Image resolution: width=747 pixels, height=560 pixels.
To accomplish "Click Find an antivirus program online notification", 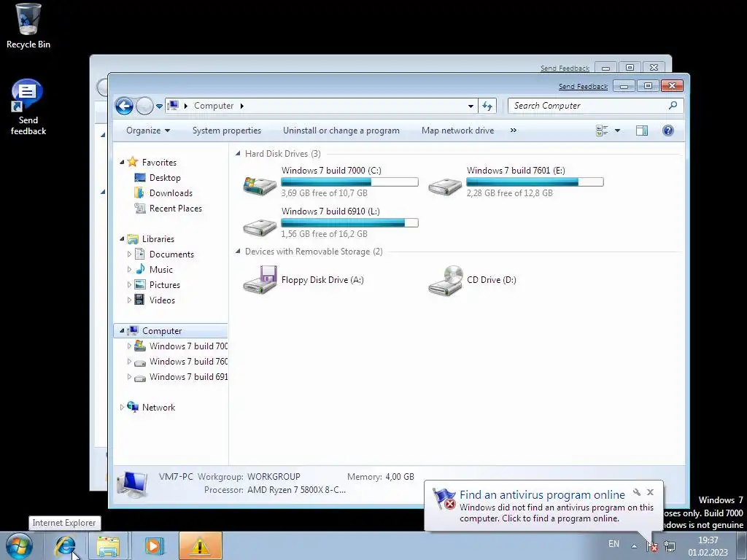I will coord(542,495).
